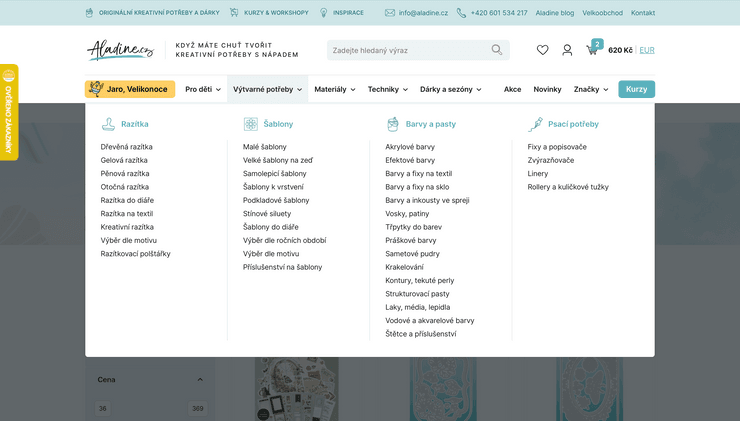The image size is (740, 421).
Task: Expand the Dárky a sezóny dropdown
Action: 450,89
